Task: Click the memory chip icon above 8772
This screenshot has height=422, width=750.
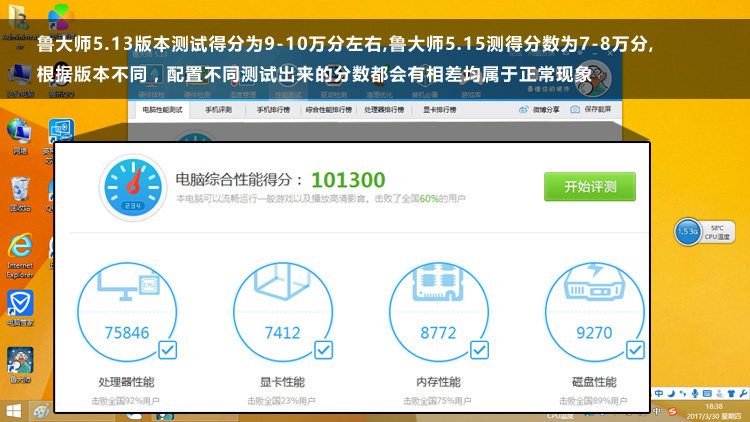Action: point(438,282)
